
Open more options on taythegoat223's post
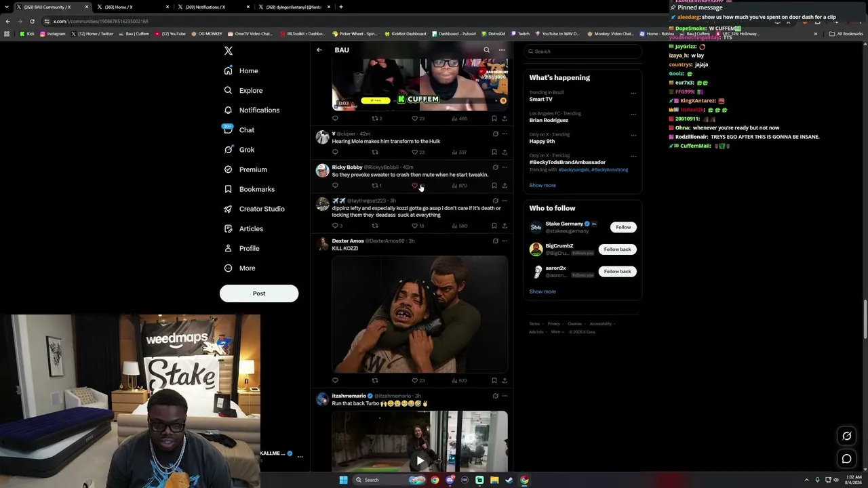click(x=505, y=201)
